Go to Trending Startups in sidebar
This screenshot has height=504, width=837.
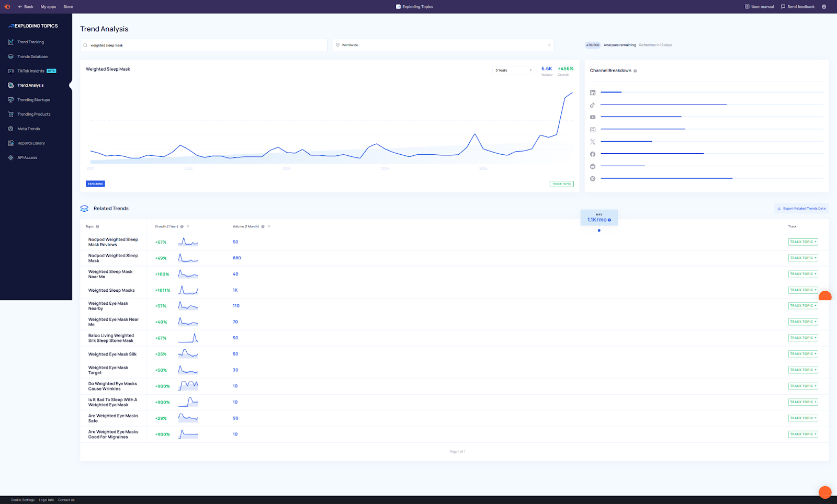pyautogui.click(x=33, y=100)
